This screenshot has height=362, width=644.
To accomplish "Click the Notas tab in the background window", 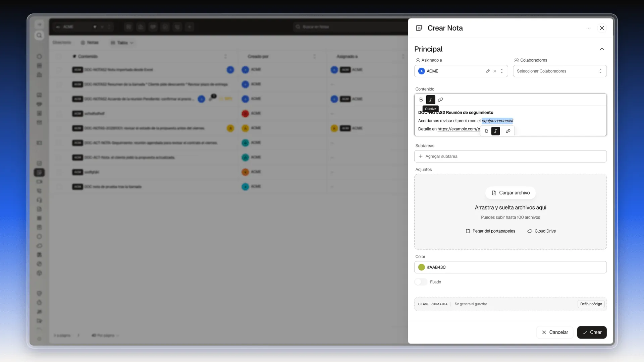I will tap(90, 43).
